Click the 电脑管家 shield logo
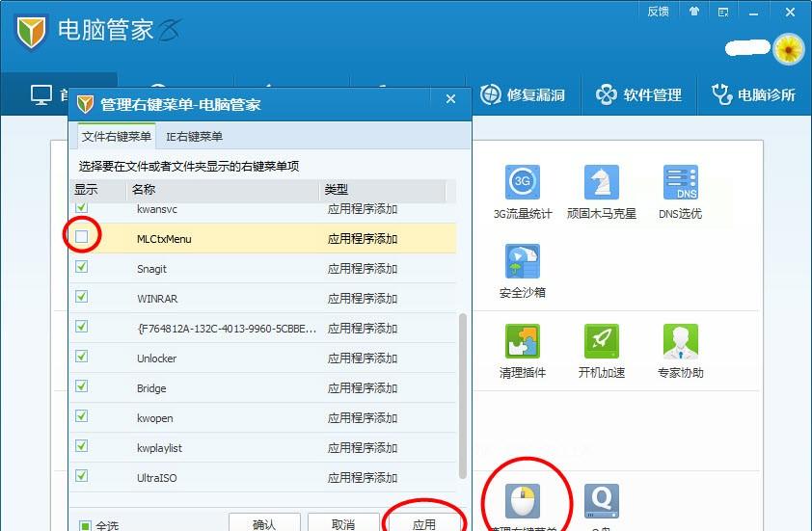Screen dimensions: 812x531 31,32
